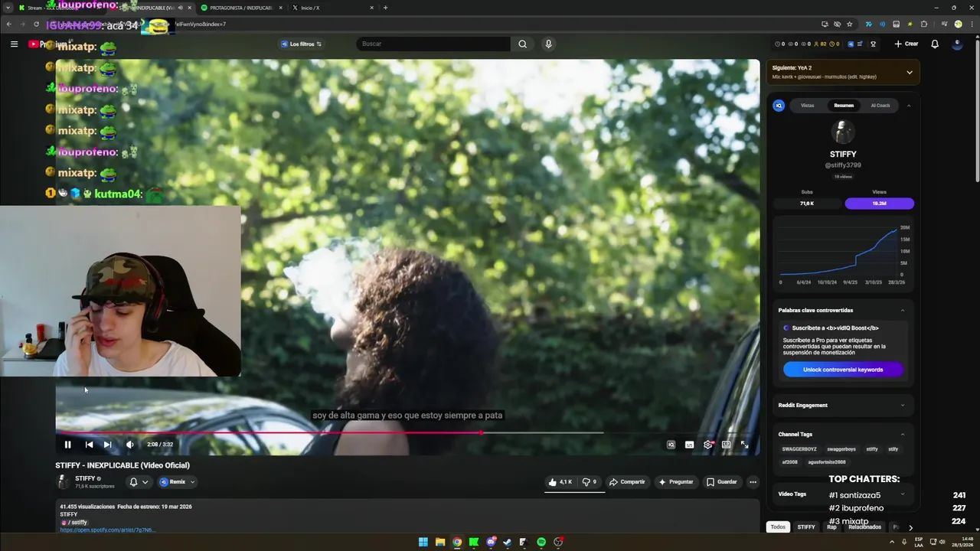Go to the previous video
Viewport: 980px width, 551px height.
click(89, 445)
